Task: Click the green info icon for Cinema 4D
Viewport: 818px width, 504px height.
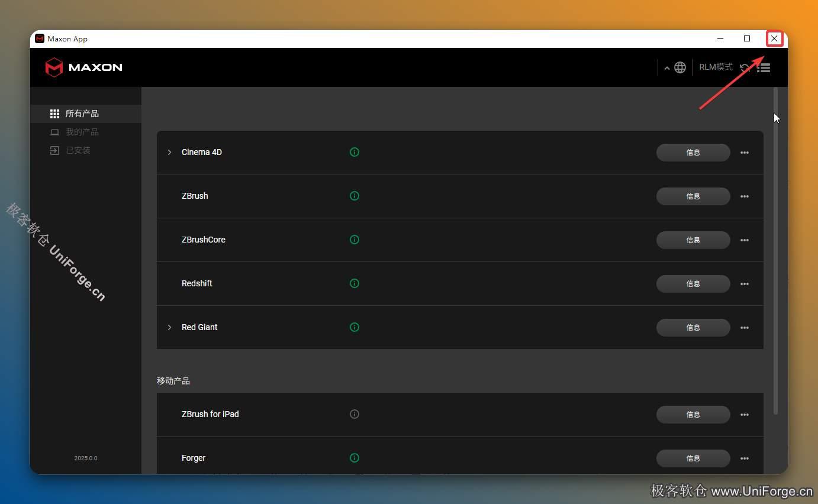Action: point(355,152)
